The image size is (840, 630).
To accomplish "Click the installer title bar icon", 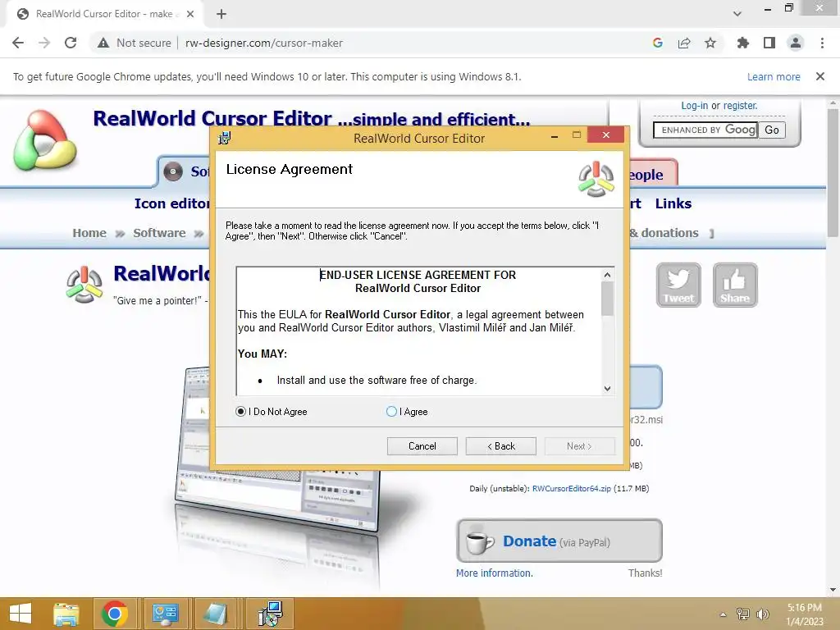I will click(x=225, y=138).
